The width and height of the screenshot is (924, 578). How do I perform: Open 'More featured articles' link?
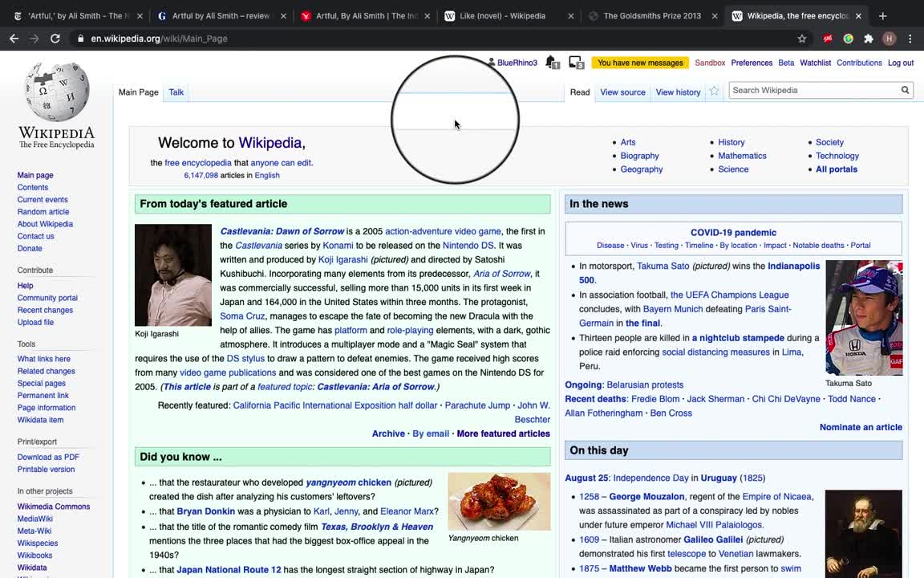point(503,433)
